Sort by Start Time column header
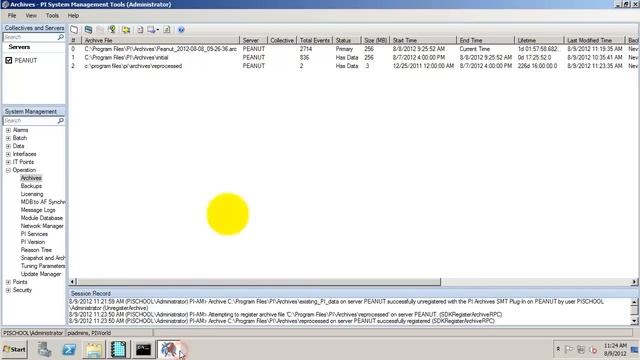 point(423,40)
